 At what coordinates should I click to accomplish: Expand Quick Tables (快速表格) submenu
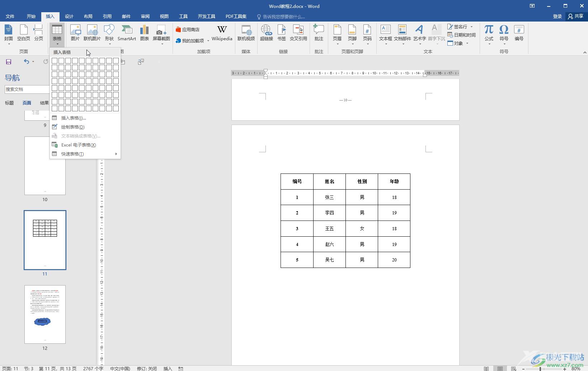pos(85,154)
